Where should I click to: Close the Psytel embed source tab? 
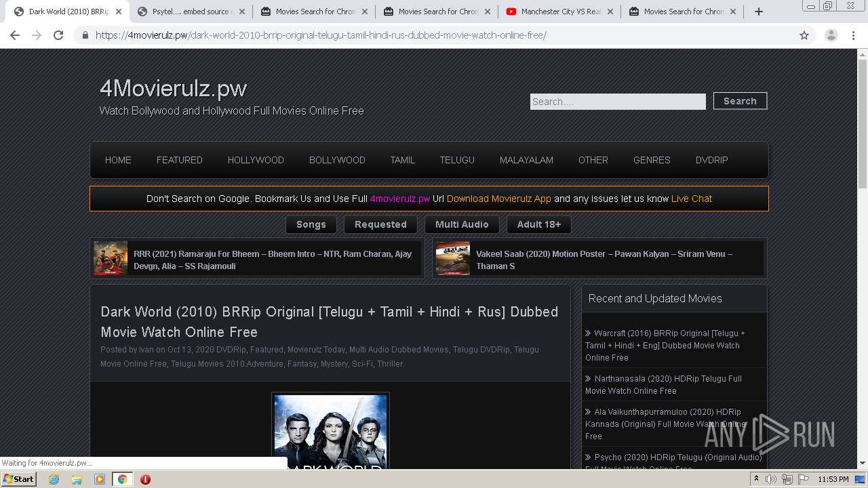pyautogui.click(x=241, y=12)
